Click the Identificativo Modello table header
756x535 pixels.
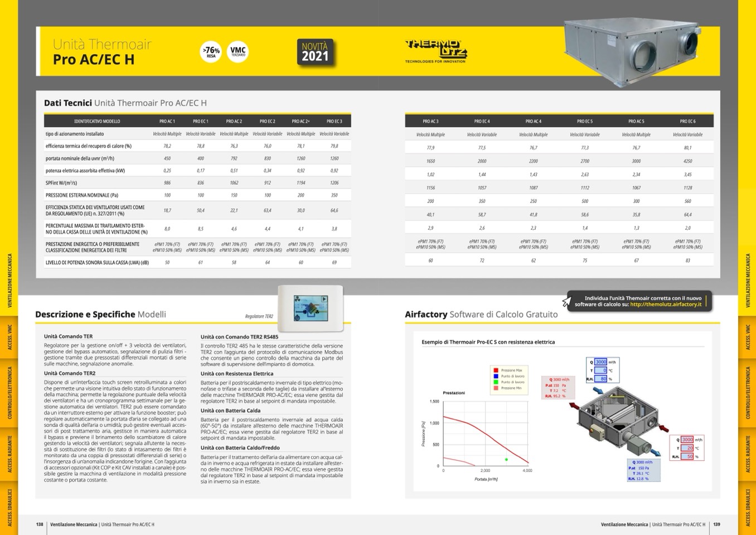(x=97, y=121)
